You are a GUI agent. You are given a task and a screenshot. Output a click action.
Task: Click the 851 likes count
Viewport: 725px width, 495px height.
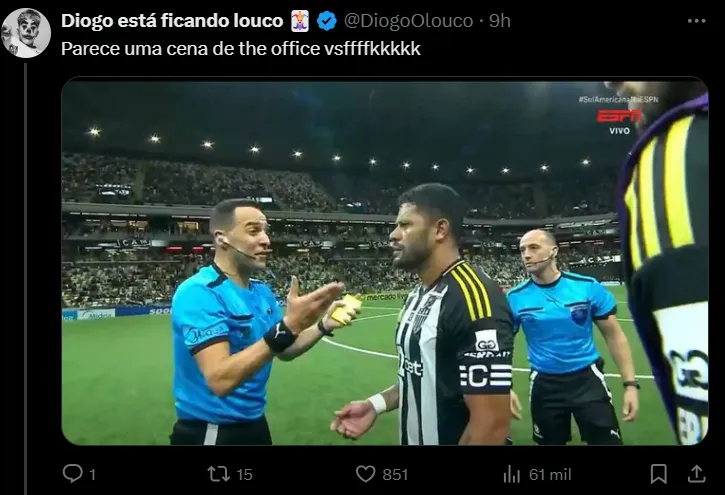point(395,475)
